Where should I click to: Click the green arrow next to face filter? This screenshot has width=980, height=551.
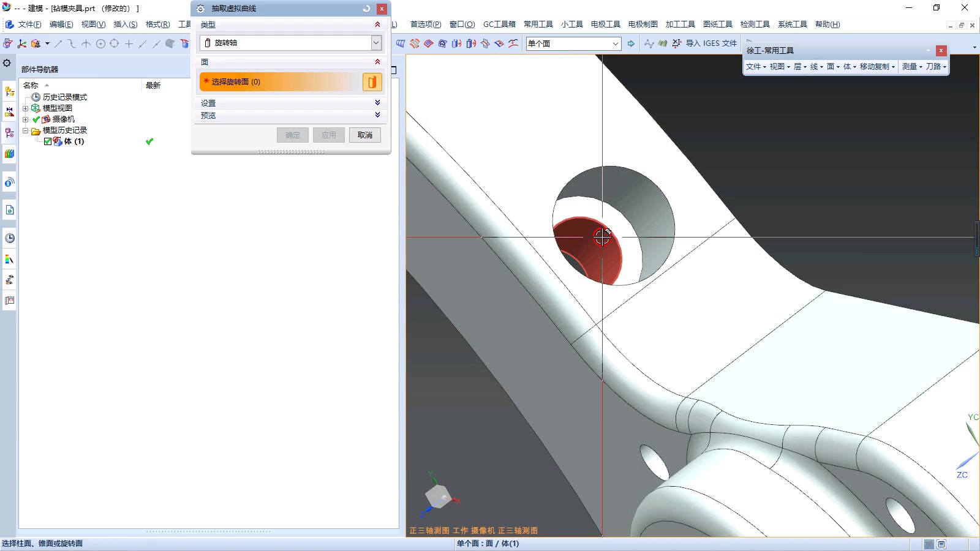pyautogui.click(x=631, y=43)
